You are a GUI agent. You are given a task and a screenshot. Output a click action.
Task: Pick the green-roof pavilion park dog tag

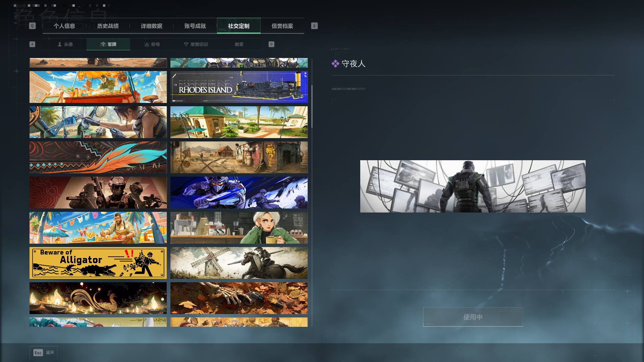coord(239,122)
